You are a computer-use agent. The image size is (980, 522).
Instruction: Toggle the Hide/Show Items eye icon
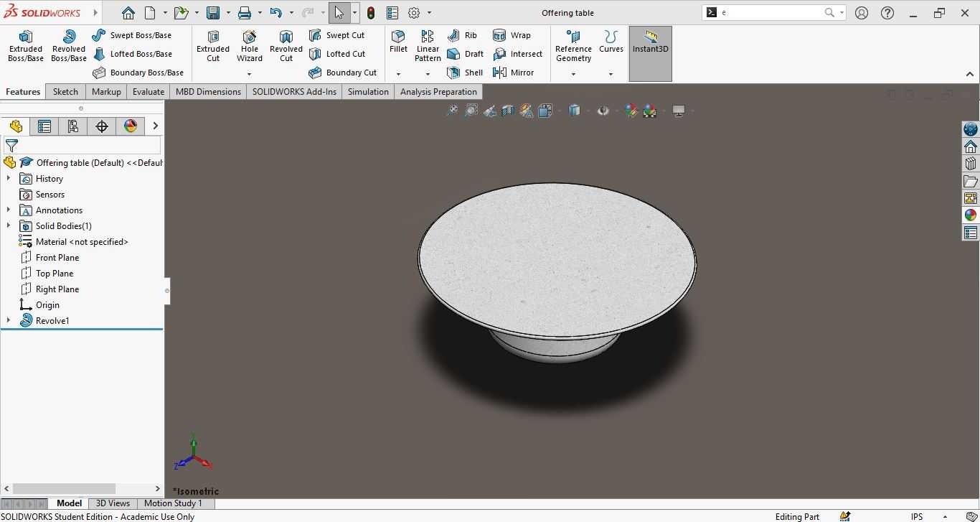(603, 111)
